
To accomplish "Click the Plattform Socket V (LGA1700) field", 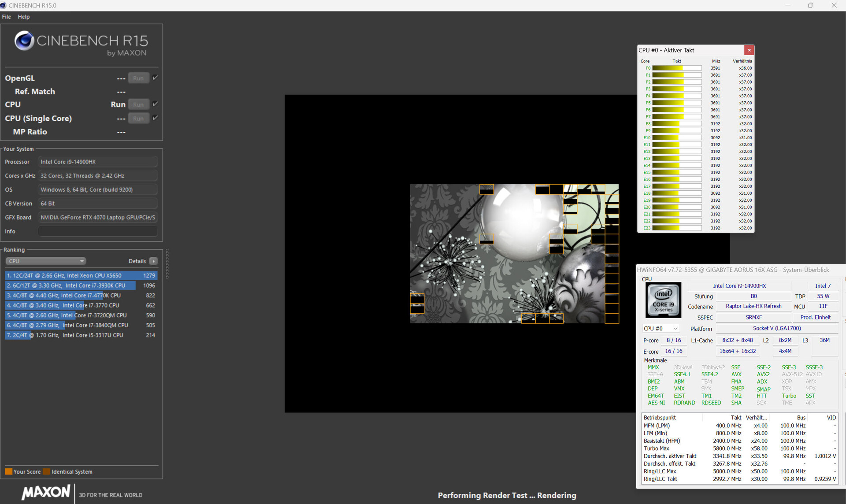I will coord(776,328).
